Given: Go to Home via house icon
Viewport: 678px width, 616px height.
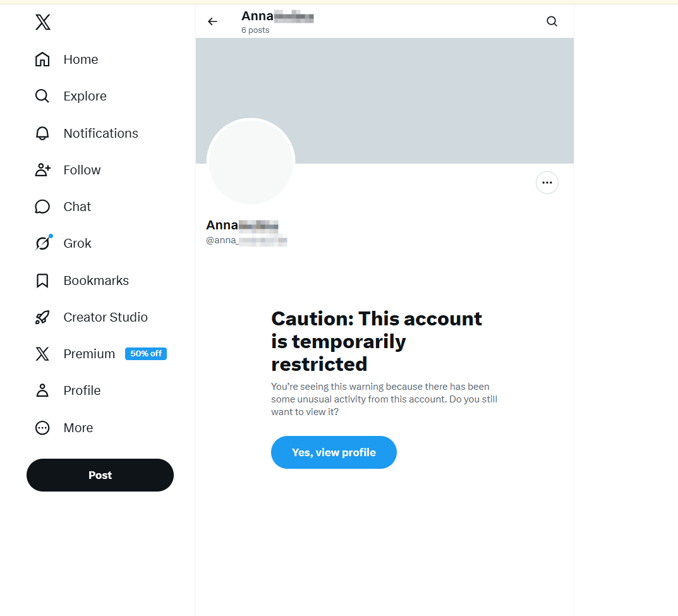Looking at the screenshot, I should tap(42, 59).
